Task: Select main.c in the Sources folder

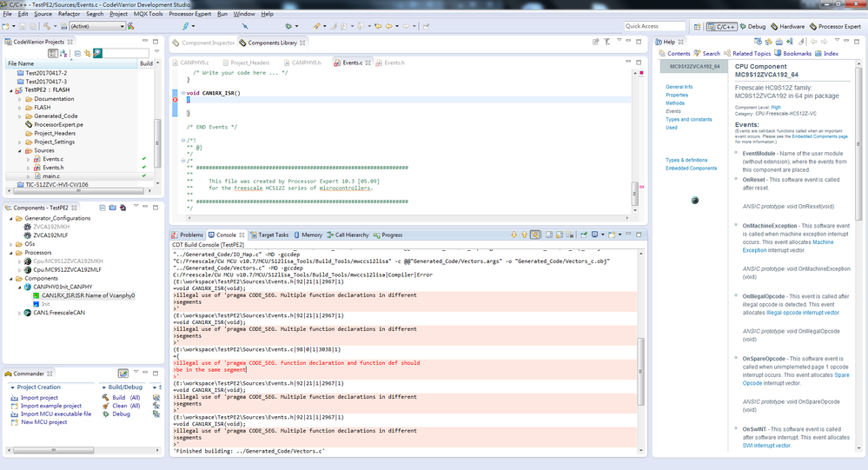Action: click(51, 176)
